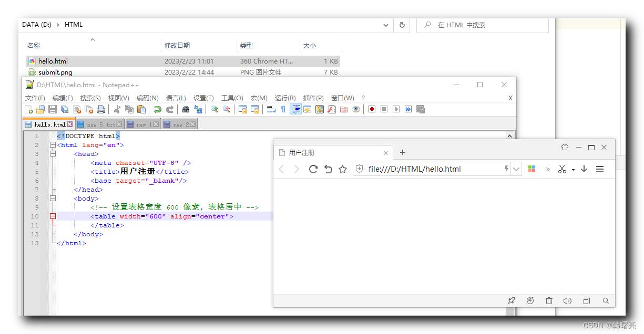Click the scissors screenshot icon in browser
Viewport: 644px width, 334px height.
tap(562, 169)
